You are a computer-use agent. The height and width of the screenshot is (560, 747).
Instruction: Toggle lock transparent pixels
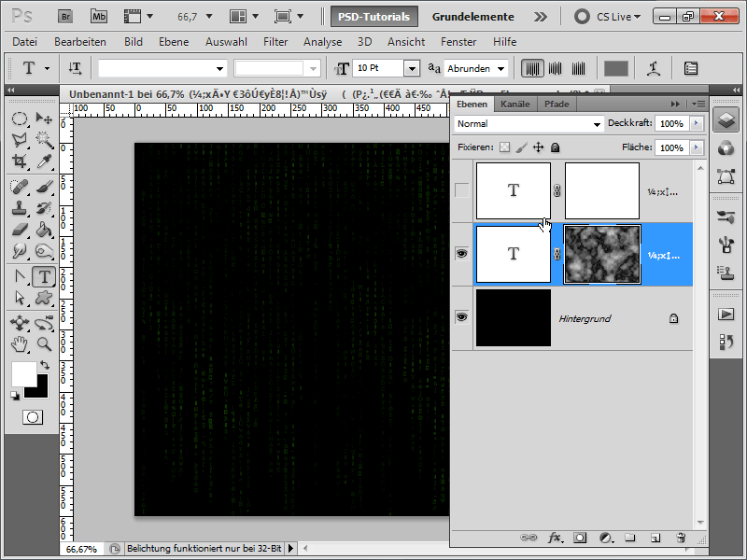tap(504, 147)
